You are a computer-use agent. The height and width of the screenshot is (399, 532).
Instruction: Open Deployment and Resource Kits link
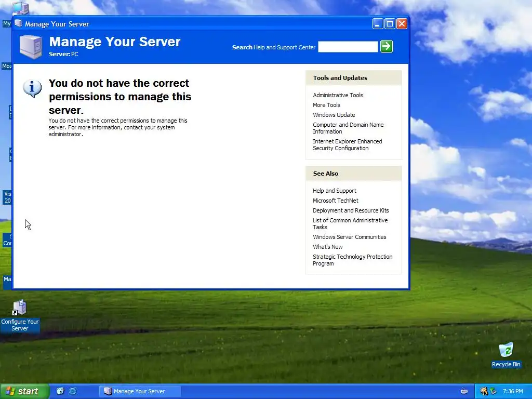pos(351,210)
